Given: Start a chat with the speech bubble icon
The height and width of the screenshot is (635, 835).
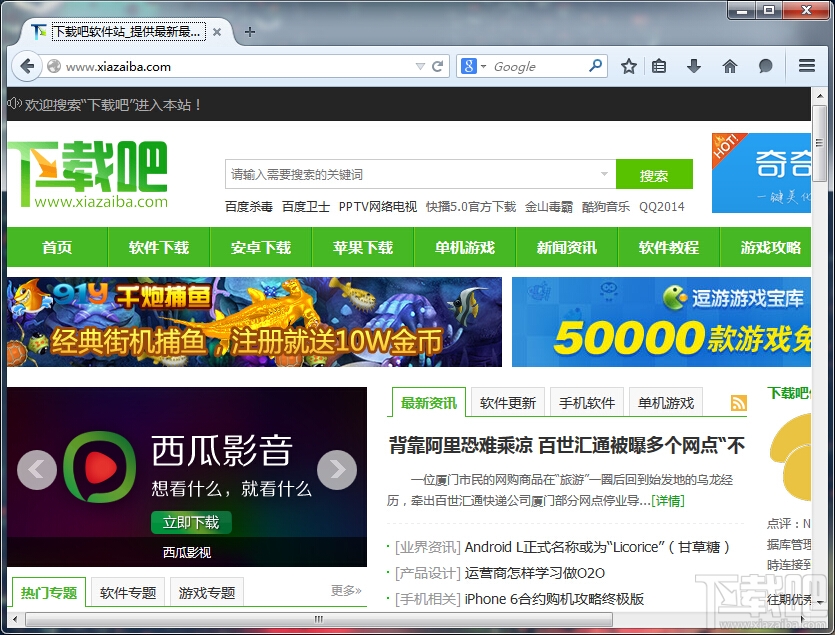Looking at the screenshot, I should [x=764, y=66].
